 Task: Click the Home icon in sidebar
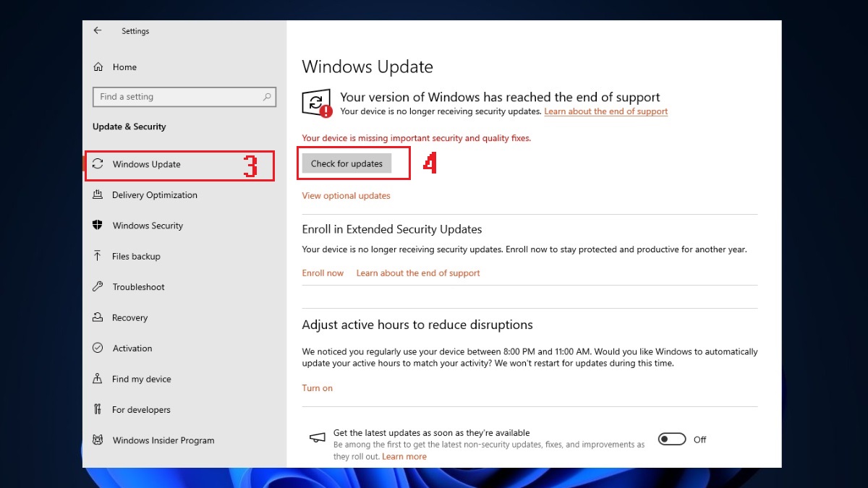pyautogui.click(x=98, y=67)
